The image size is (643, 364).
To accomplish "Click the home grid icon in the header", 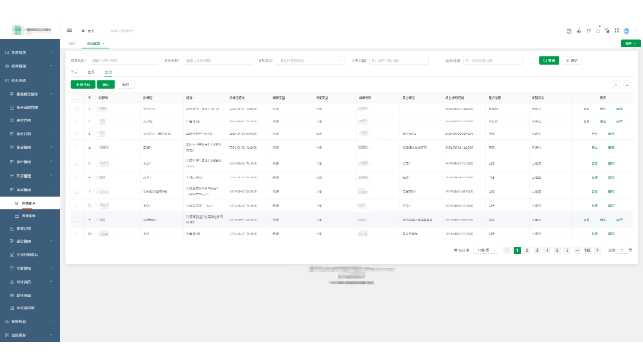I will tap(84, 31).
